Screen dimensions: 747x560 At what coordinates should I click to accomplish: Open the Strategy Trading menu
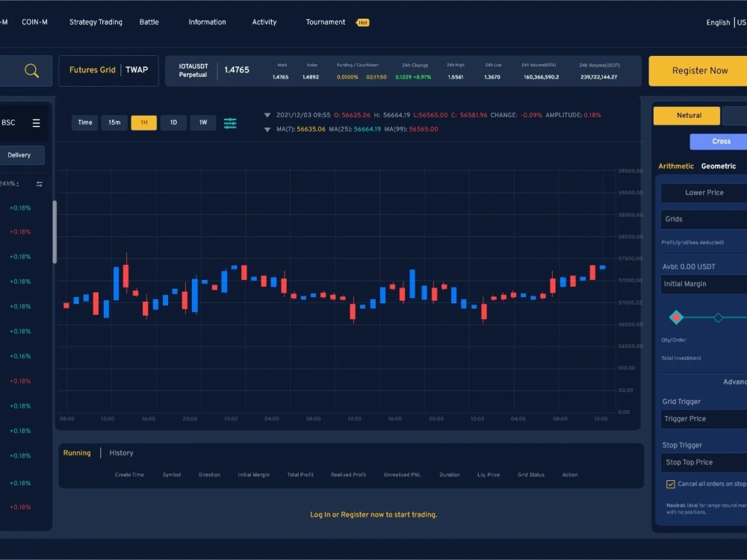click(x=96, y=22)
